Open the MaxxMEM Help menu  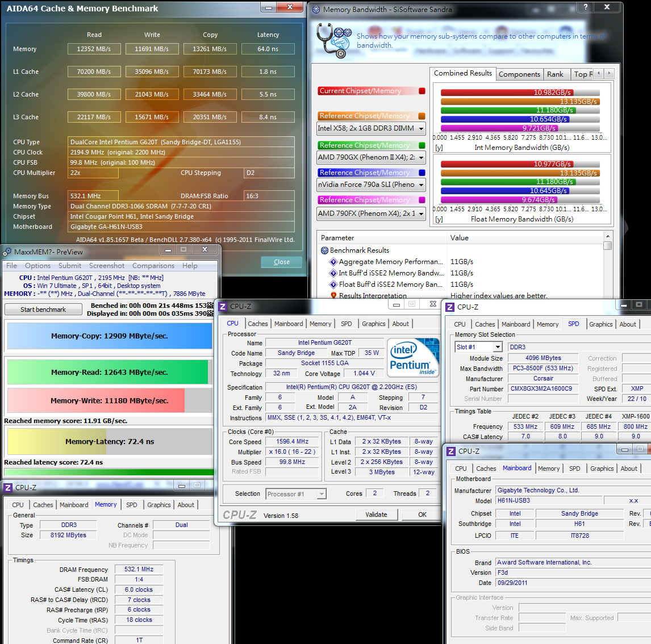tap(190, 266)
